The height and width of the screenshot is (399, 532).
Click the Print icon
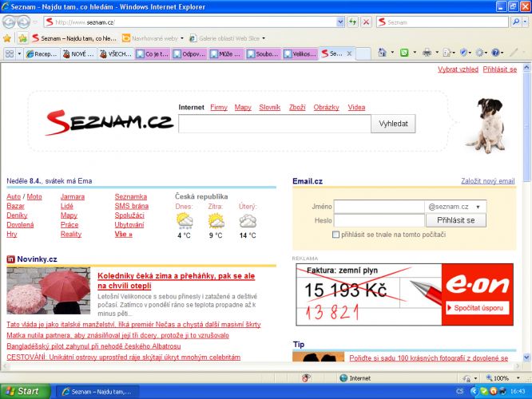pos(427,53)
